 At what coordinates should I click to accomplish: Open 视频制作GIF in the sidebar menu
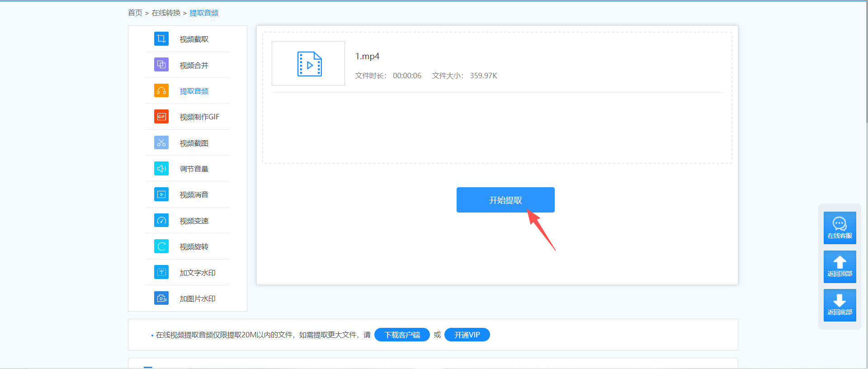(x=199, y=117)
